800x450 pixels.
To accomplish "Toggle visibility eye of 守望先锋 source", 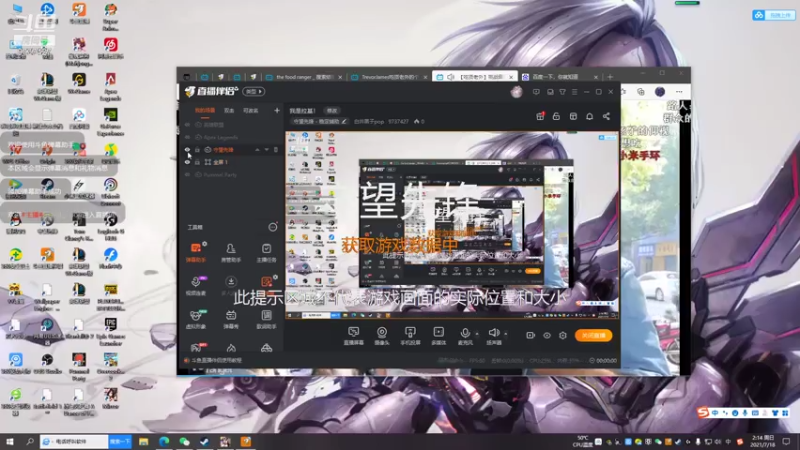I will pyautogui.click(x=187, y=149).
